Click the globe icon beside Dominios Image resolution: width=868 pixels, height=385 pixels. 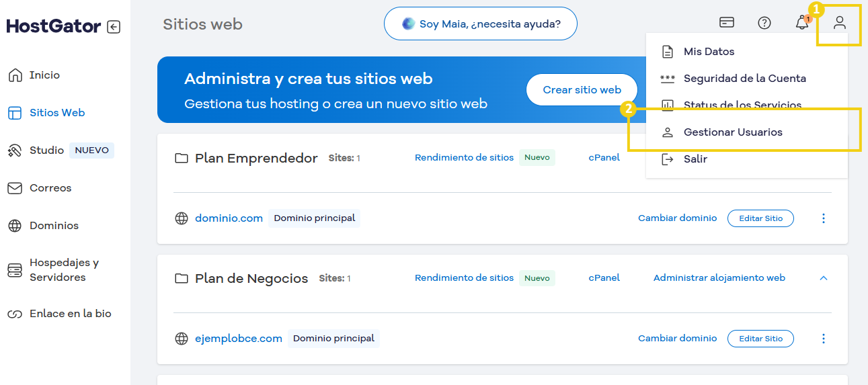click(15, 226)
